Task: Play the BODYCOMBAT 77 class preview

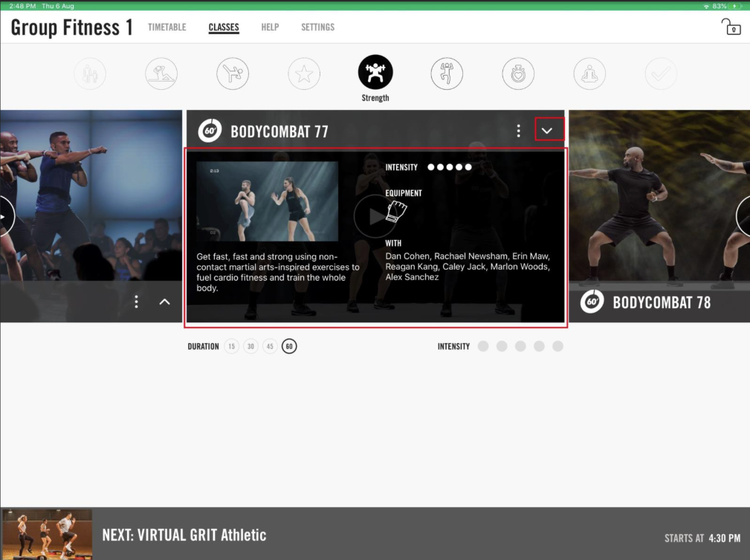Action: [375, 216]
